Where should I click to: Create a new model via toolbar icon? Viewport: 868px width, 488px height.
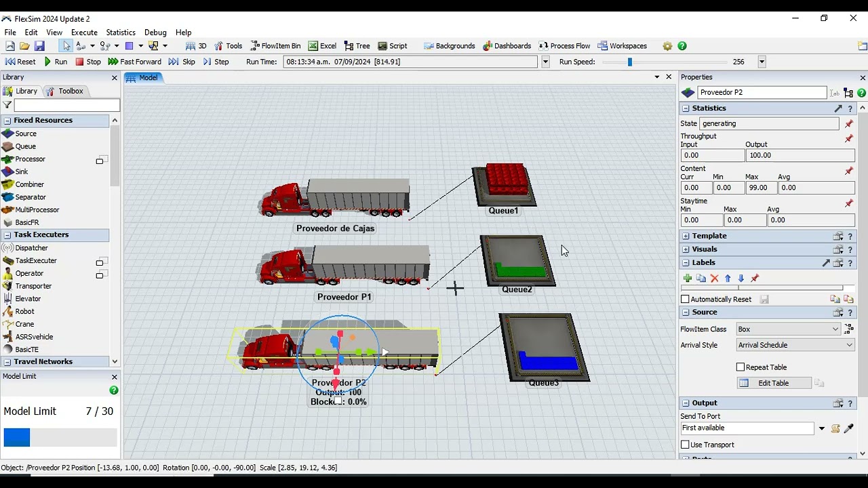(x=10, y=46)
